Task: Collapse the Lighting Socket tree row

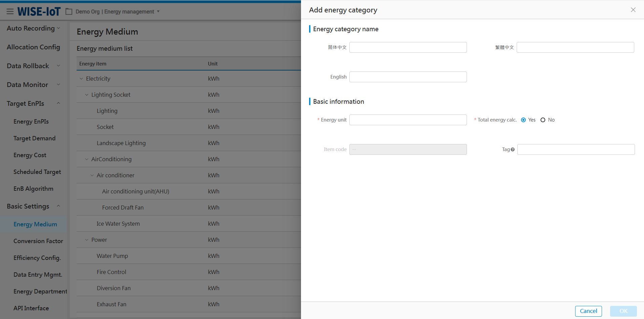Action: point(87,95)
